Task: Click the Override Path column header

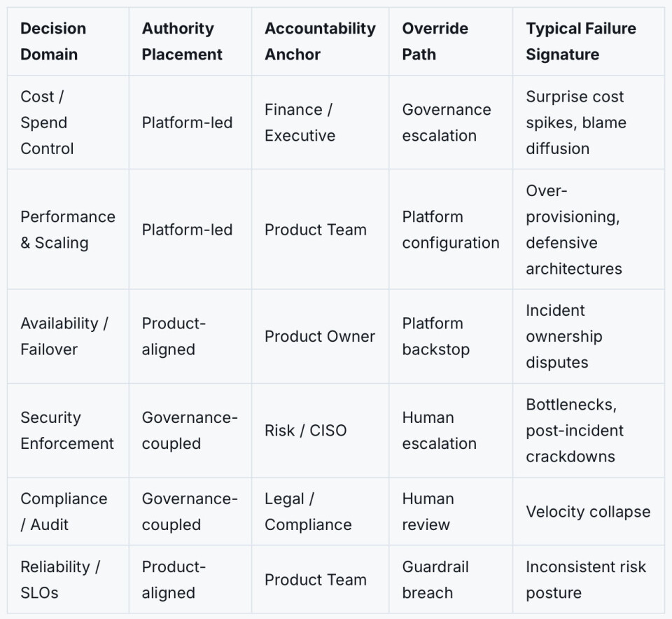Action: pyautogui.click(x=435, y=41)
